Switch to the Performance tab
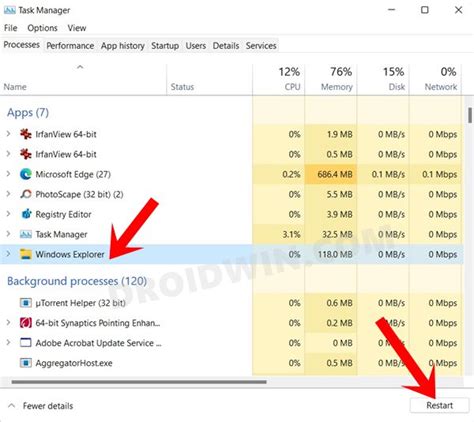474x422 pixels. pyautogui.click(x=70, y=46)
